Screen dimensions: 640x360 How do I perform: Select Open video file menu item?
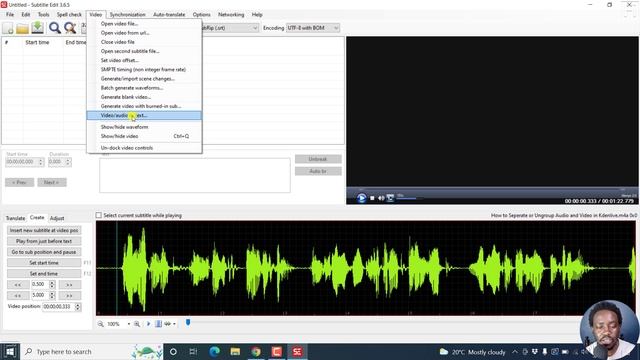point(144,24)
